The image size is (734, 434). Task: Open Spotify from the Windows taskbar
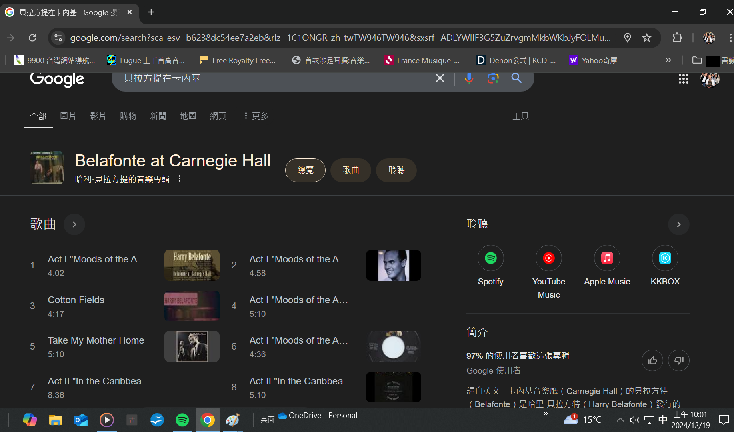click(x=182, y=420)
